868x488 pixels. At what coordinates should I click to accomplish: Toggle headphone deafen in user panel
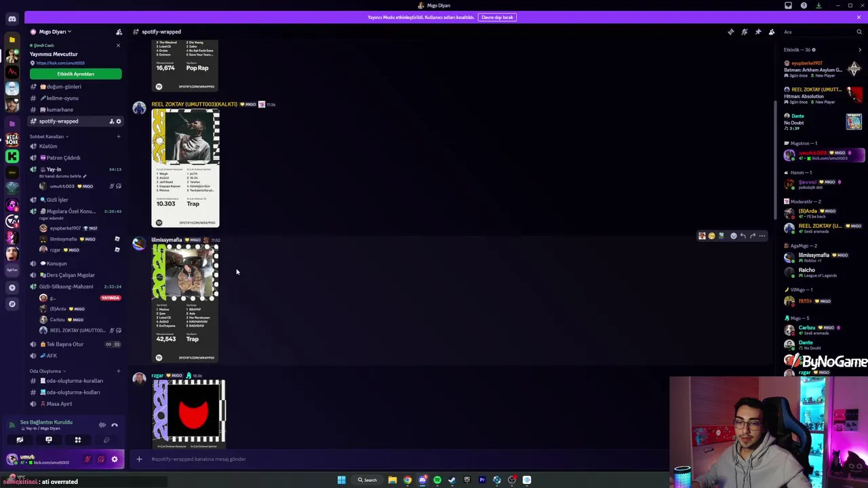coord(101,460)
